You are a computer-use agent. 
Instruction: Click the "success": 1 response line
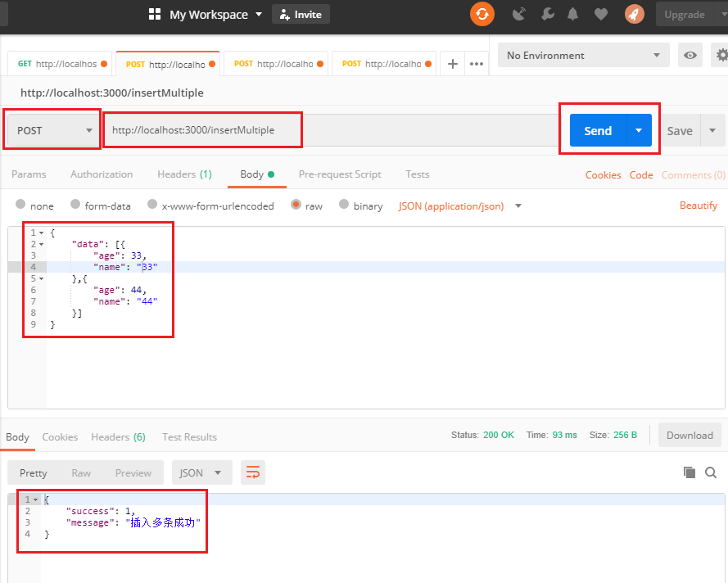coord(100,511)
